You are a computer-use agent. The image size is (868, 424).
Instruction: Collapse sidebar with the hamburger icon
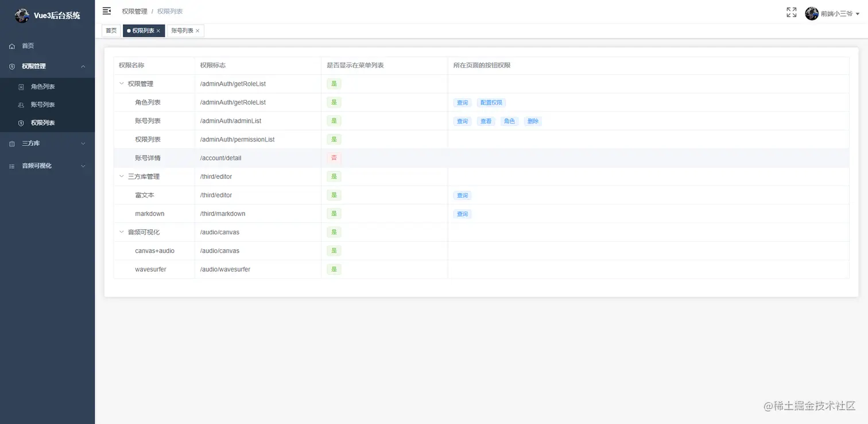coord(107,11)
